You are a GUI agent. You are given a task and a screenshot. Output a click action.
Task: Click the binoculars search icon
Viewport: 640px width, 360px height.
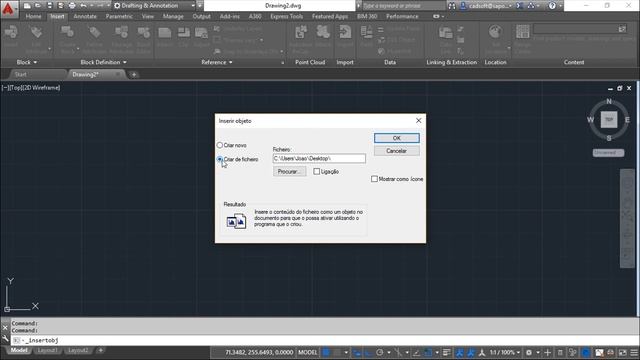pos(452,6)
